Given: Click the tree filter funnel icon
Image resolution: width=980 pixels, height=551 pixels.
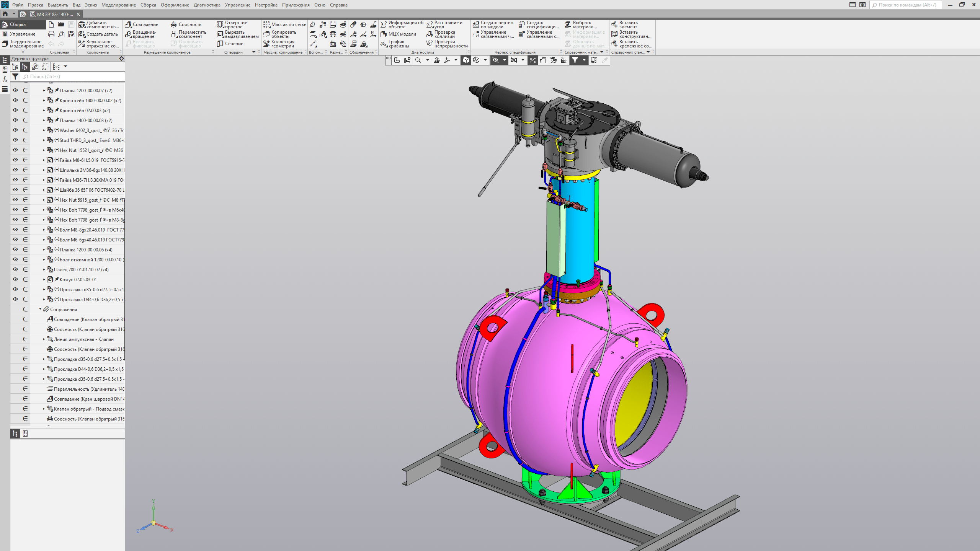Looking at the screenshot, I should [15, 77].
